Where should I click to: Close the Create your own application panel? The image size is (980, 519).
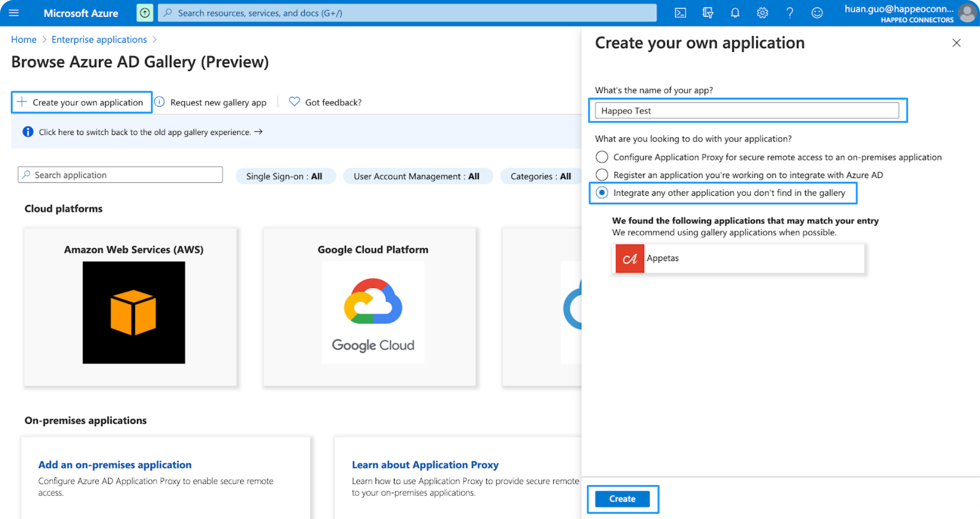(957, 43)
